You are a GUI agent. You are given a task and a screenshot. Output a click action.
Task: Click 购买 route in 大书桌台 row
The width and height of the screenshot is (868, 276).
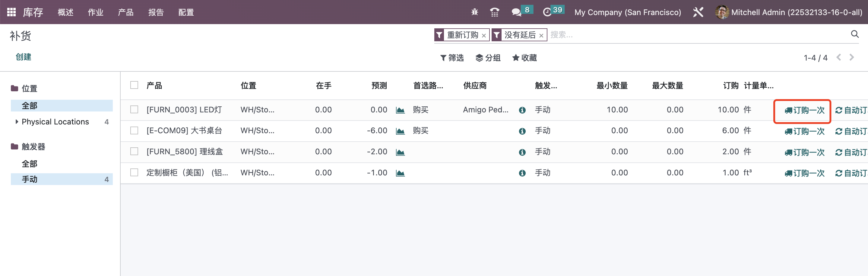[x=420, y=130]
